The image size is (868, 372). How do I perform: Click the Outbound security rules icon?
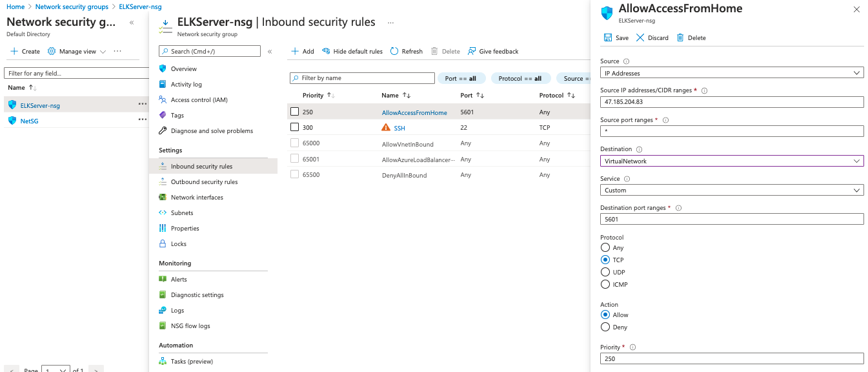[163, 181]
